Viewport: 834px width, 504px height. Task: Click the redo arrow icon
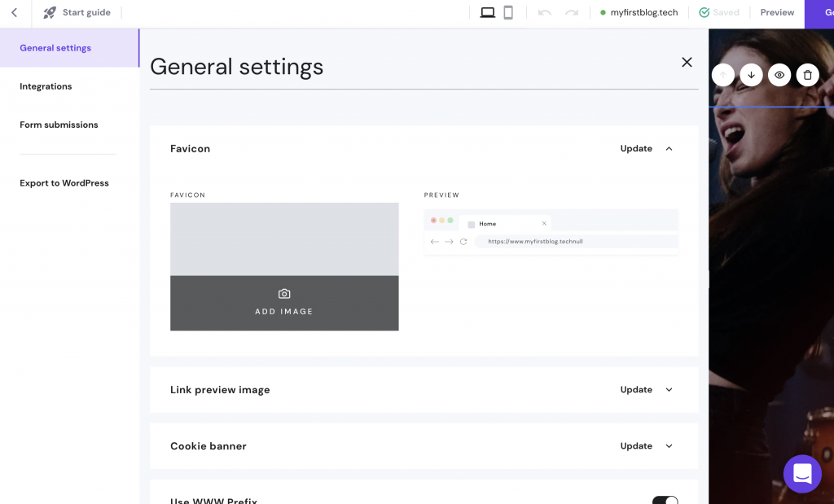coord(572,13)
